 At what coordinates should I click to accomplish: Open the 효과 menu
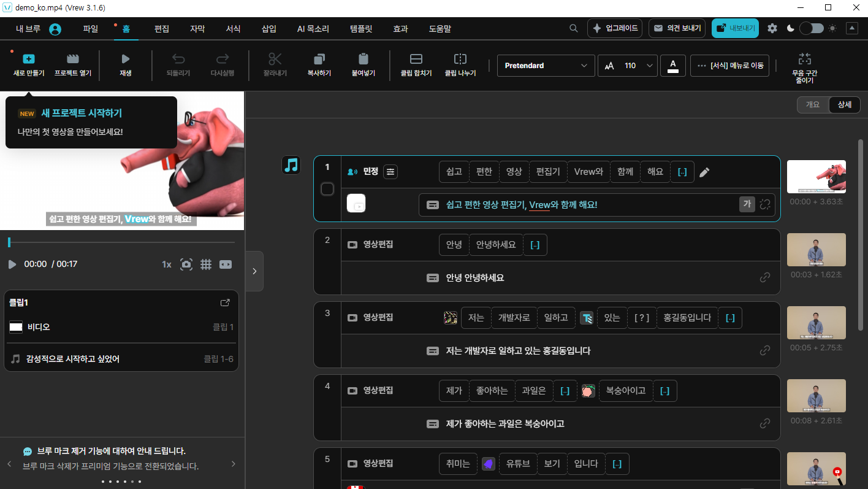400,29
